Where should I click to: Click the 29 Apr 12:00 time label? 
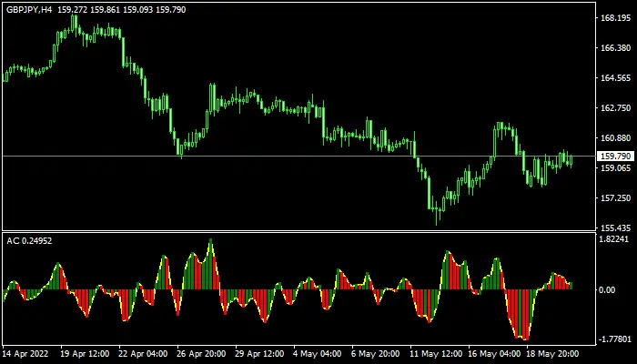tap(260, 353)
